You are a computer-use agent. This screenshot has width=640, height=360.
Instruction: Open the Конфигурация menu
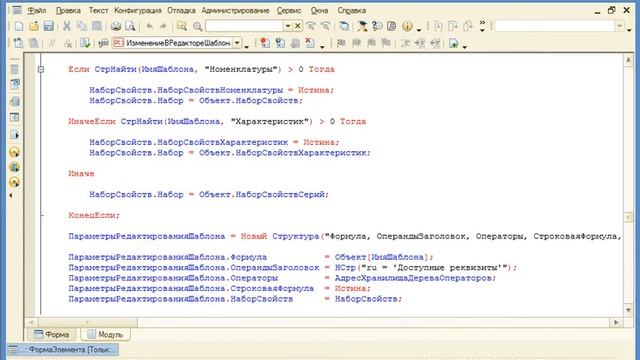pos(138,11)
